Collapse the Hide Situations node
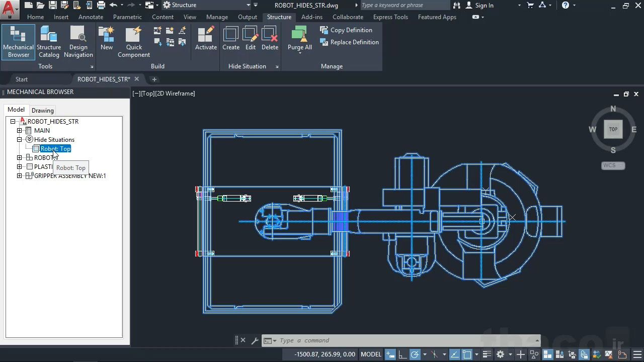644x362 pixels. 20,140
